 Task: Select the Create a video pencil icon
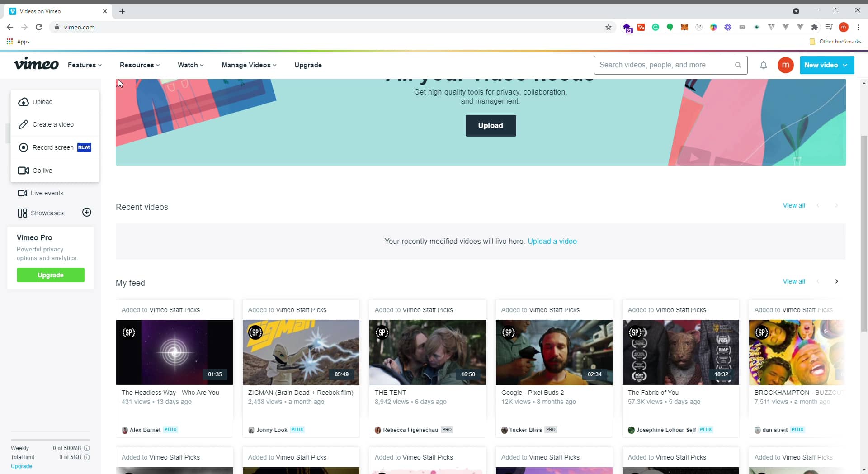click(24, 124)
